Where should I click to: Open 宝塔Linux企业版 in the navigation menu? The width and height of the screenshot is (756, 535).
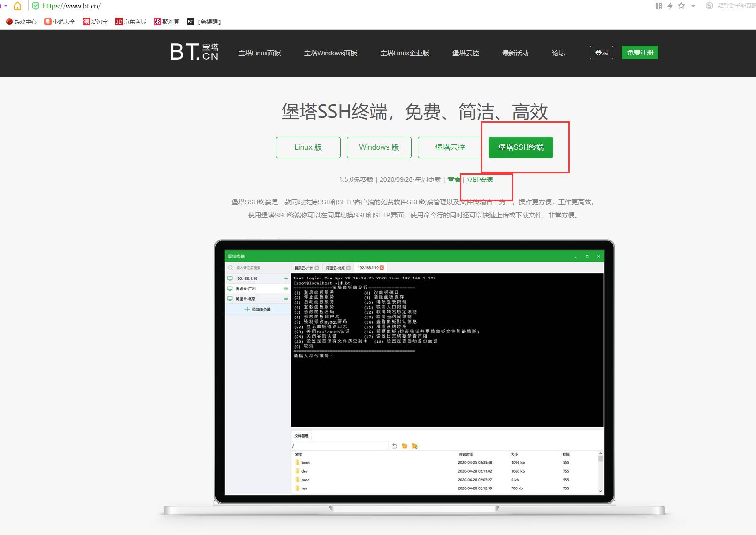point(405,53)
